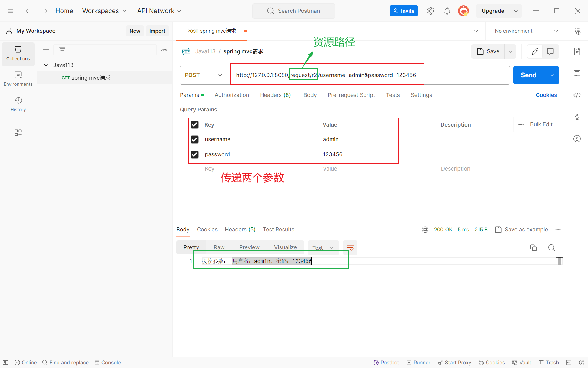Open the Collections sidebar panel

pyautogui.click(x=18, y=54)
